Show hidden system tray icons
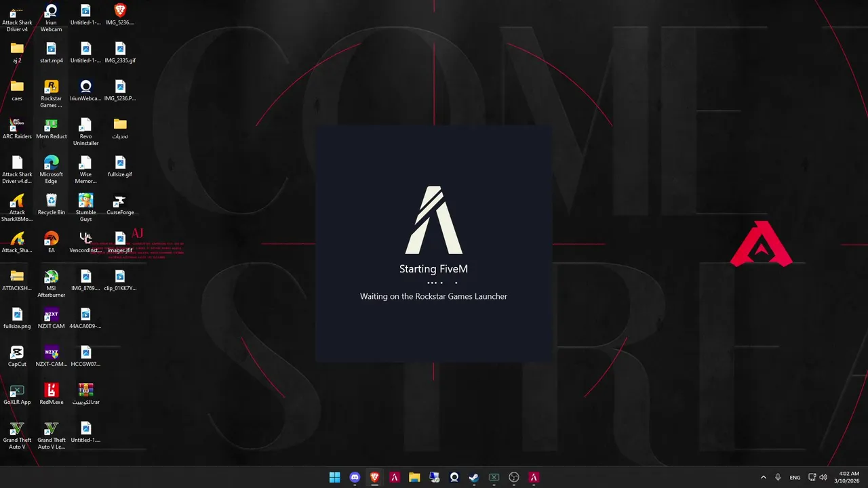Image resolution: width=868 pixels, height=488 pixels. [x=763, y=477]
